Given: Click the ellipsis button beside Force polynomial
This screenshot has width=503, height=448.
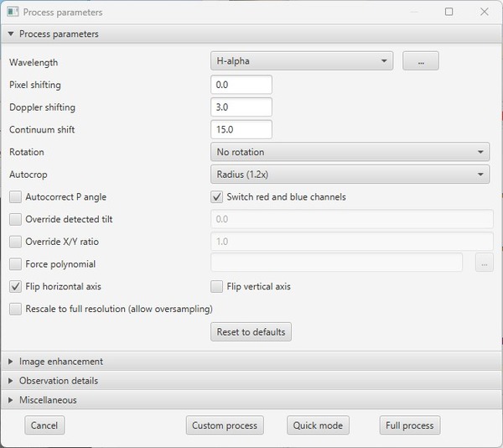Looking at the screenshot, I should click(485, 263).
